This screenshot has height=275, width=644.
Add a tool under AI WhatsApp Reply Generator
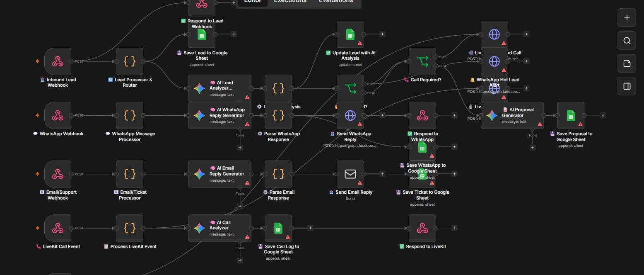pyautogui.click(x=240, y=147)
